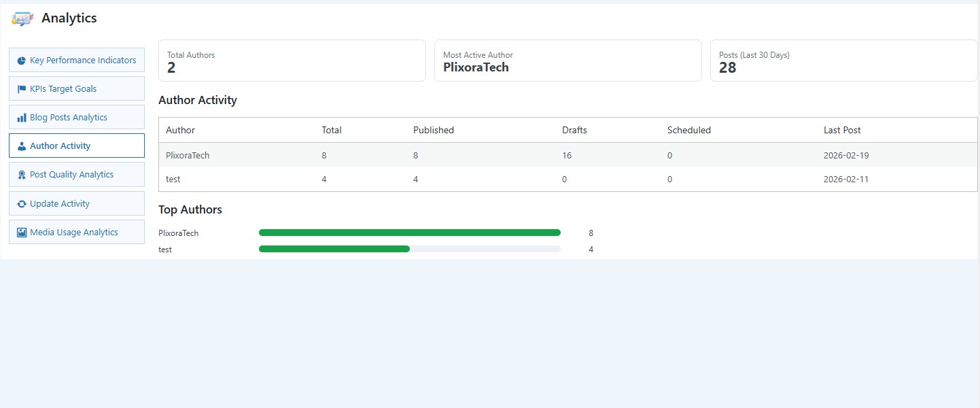
Task: Click the Last Post column header
Action: pyautogui.click(x=842, y=130)
